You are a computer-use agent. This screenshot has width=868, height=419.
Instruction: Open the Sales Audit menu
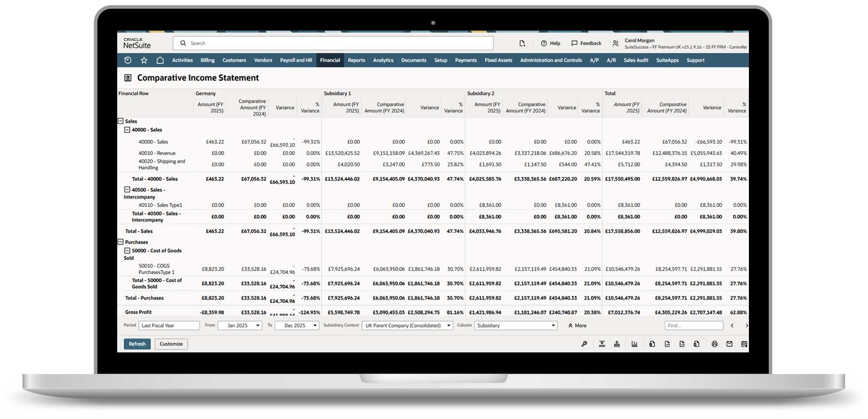tap(636, 60)
